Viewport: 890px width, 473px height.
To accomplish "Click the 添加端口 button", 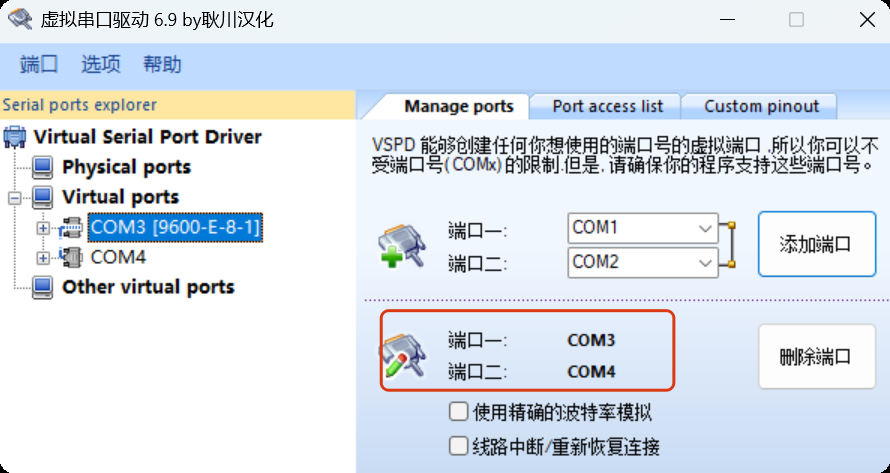I will pyautogui.click(x=817, y=244).
